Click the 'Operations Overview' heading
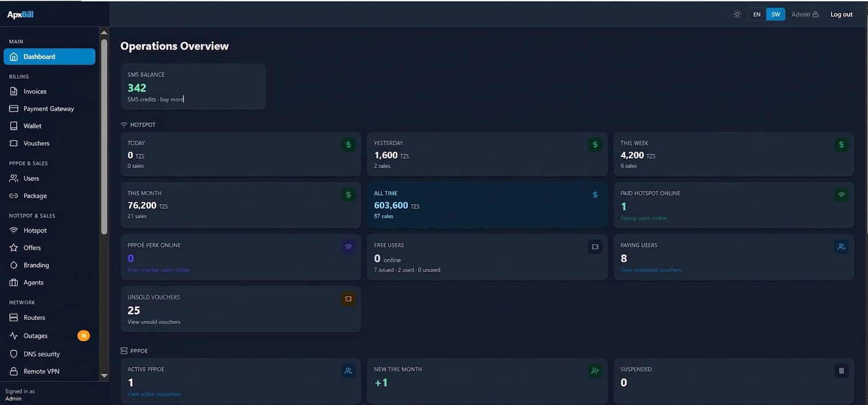The image size is (868, 405). click(x=174, y=46)
